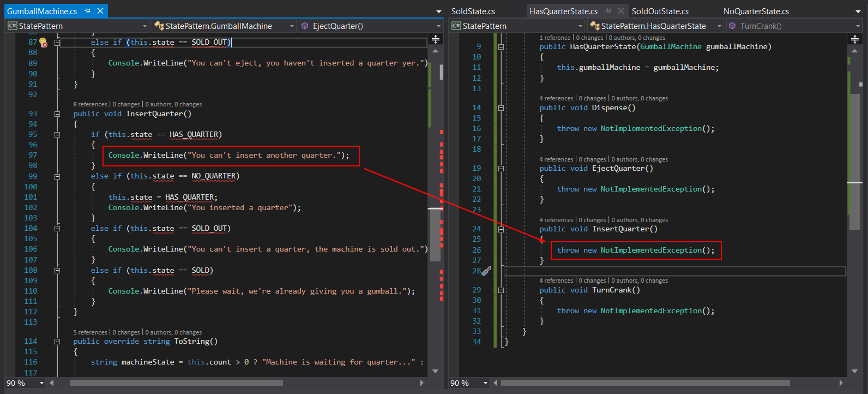
Task: Select the HasQuarterState.cs tab
Action: [x=563, y=11]
